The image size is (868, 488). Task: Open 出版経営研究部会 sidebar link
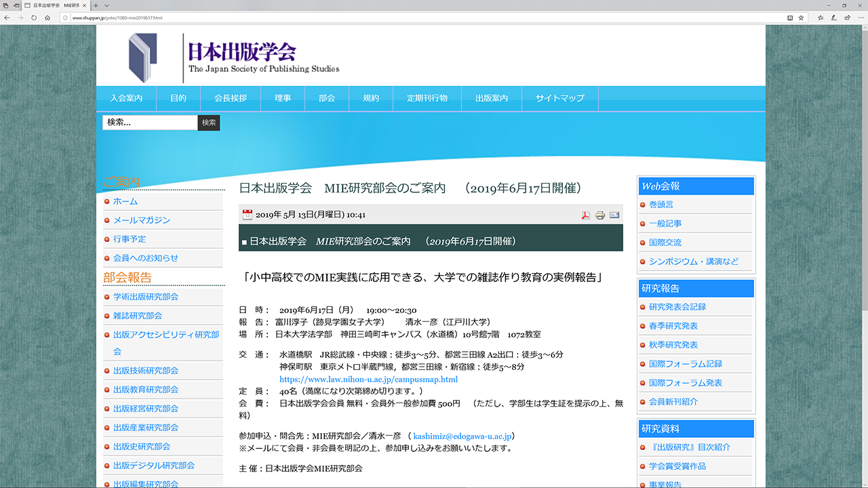[x=146, y=409]
